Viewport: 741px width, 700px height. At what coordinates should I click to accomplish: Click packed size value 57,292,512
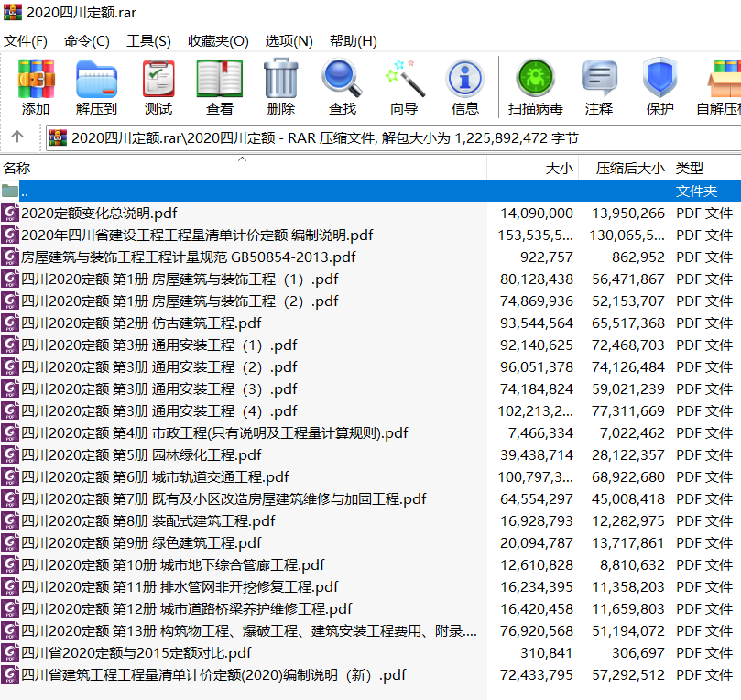click(x=628, y=674)
